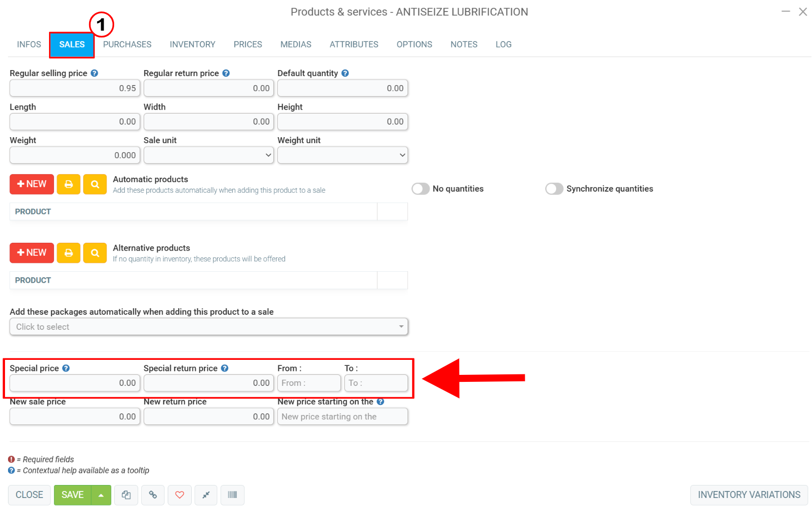Add a NEW automatic product
The image size is (812, 509).
pyautogui.click(x=32, y=184)
